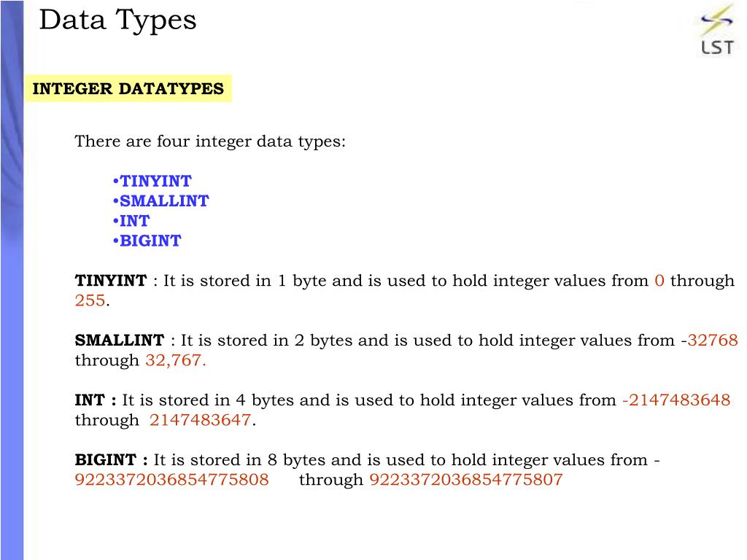Click the LST logo icon

[x=716, y=30]
